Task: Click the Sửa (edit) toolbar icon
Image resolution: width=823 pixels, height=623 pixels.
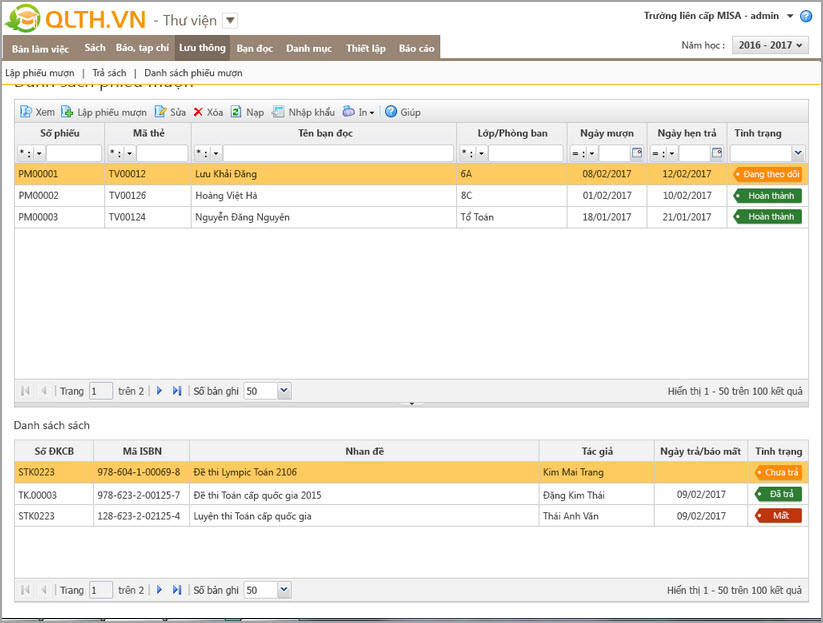Action: pos(160,112)
